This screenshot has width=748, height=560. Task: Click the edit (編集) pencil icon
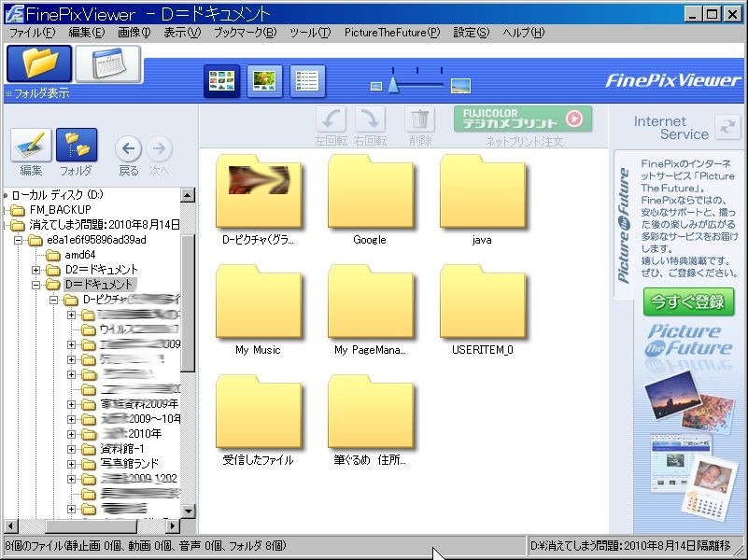tap(31, 146)
